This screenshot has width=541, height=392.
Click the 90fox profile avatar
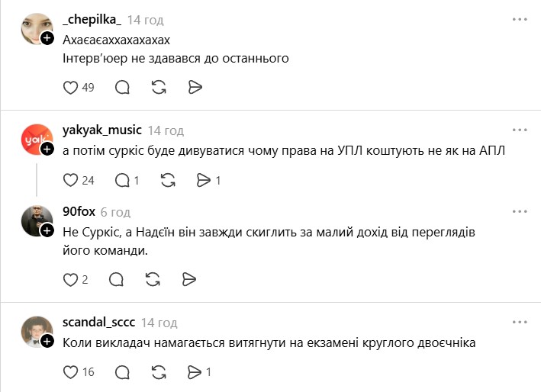[37, 220]
